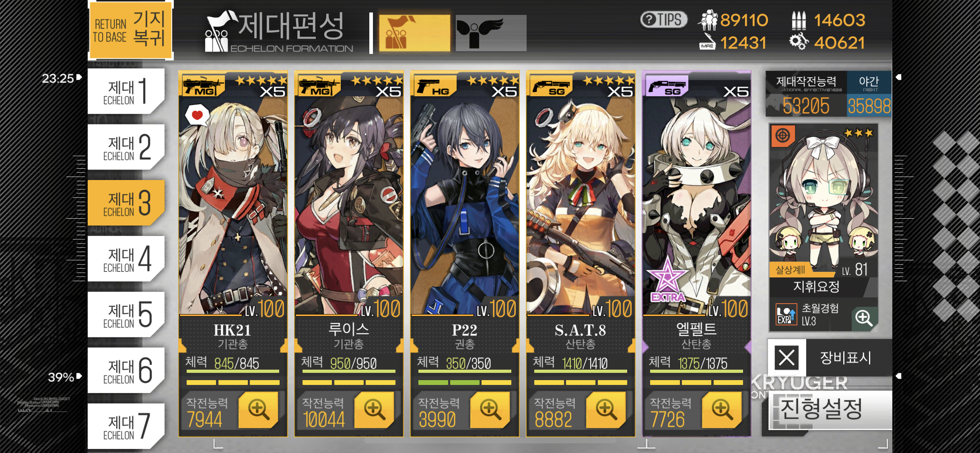Toggle the 장비표시 equipment display checkbox
This screenshot has width=980, height=453.
click(x=786, y=357)
